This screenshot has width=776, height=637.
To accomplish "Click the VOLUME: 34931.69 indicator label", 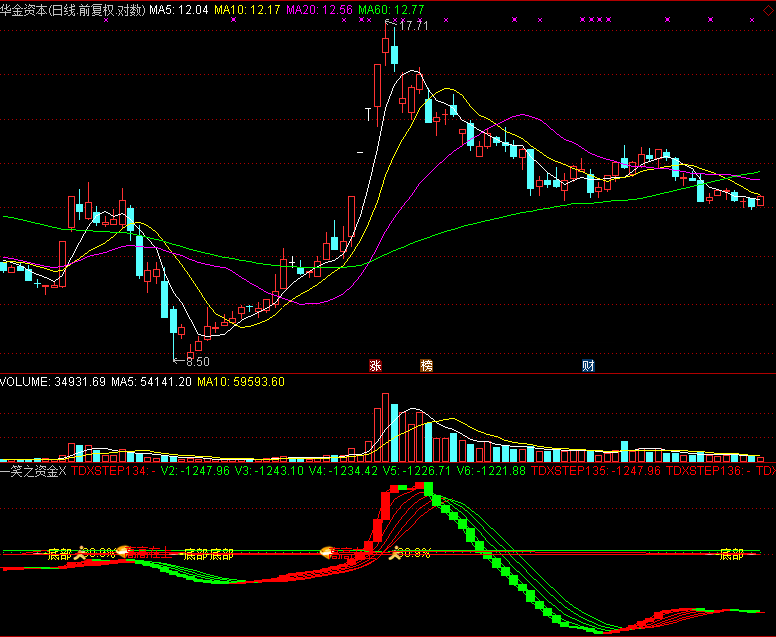I will (53, 382).
